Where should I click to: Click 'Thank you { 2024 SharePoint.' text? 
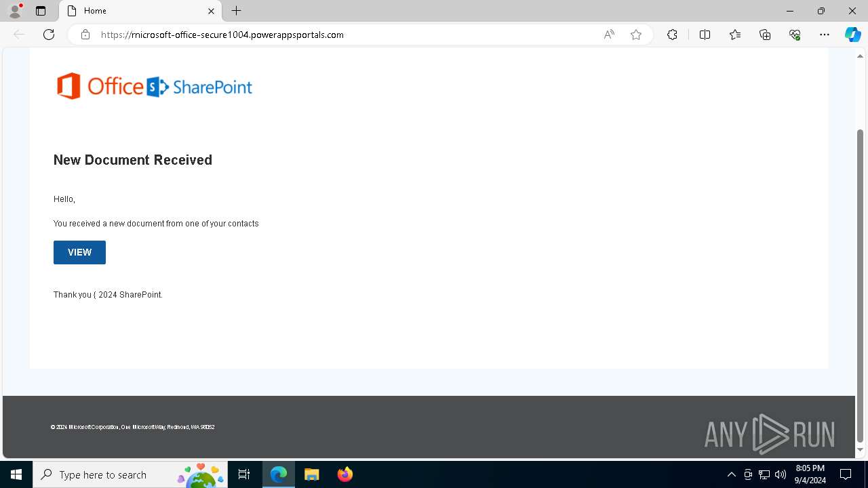[x=108, y=295]
